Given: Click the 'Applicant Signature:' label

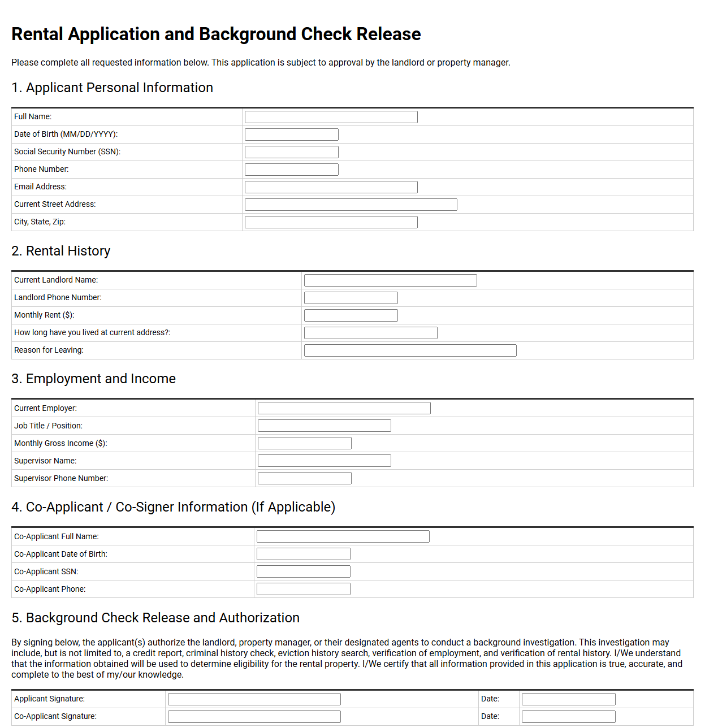Looking at the screenshot, I should (x=49, y=699).
